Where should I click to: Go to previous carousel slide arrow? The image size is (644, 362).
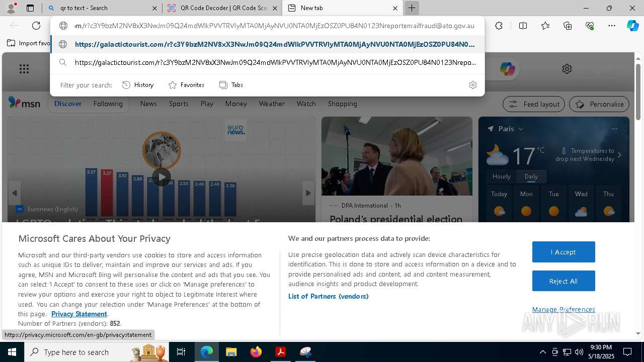point(14,193)
